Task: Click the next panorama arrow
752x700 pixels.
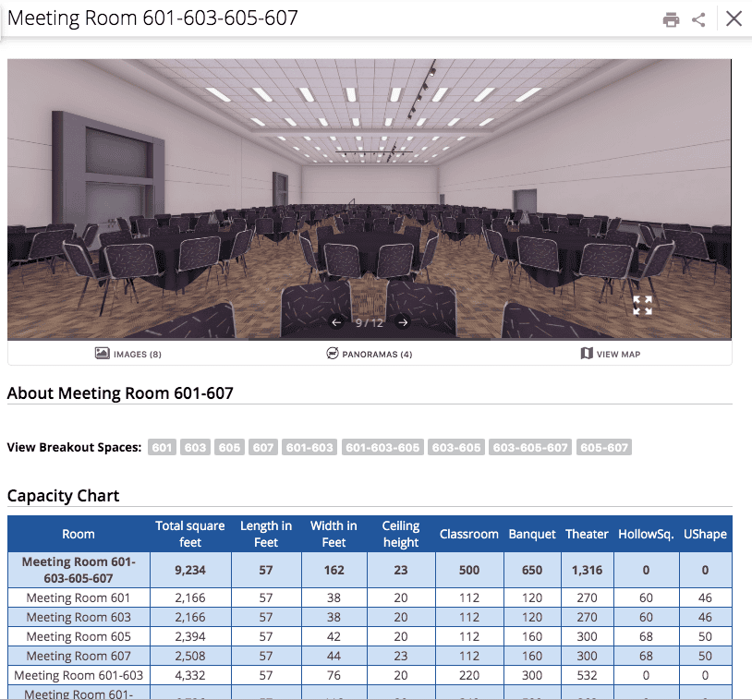Action: tap(403, 322)
